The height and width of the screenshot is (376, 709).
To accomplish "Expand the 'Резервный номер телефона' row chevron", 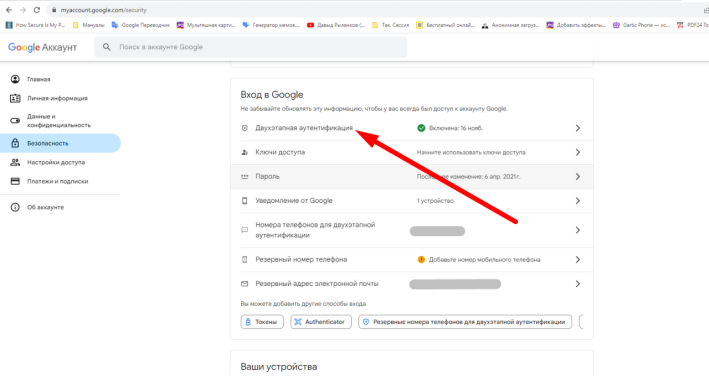I will pos(578,260).
